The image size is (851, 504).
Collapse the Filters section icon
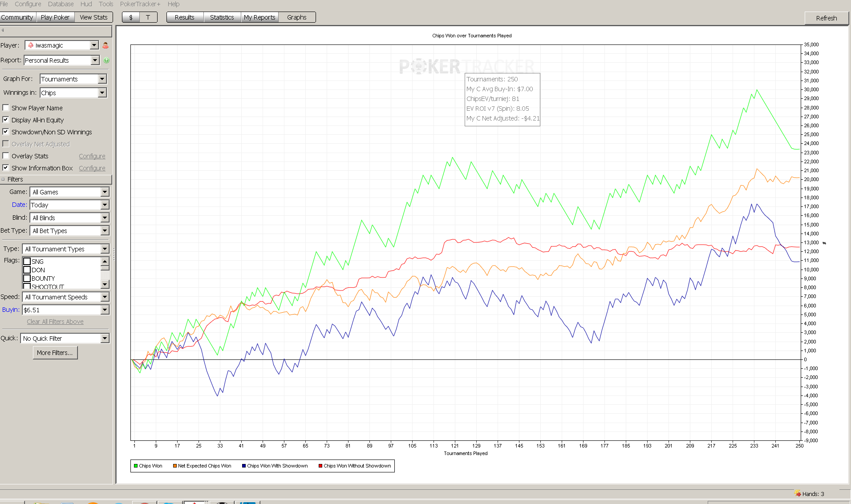point(3,179)
